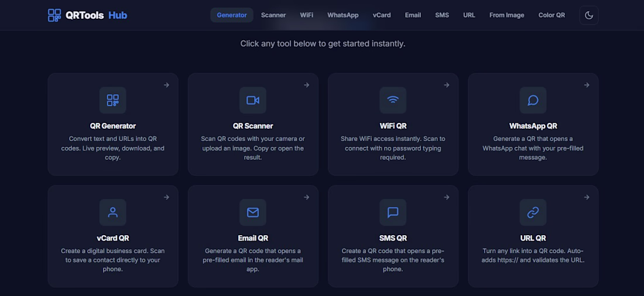Click arrow on Email QR card
644x296 pixels.
pyautogui.click(x=306, y=197)
